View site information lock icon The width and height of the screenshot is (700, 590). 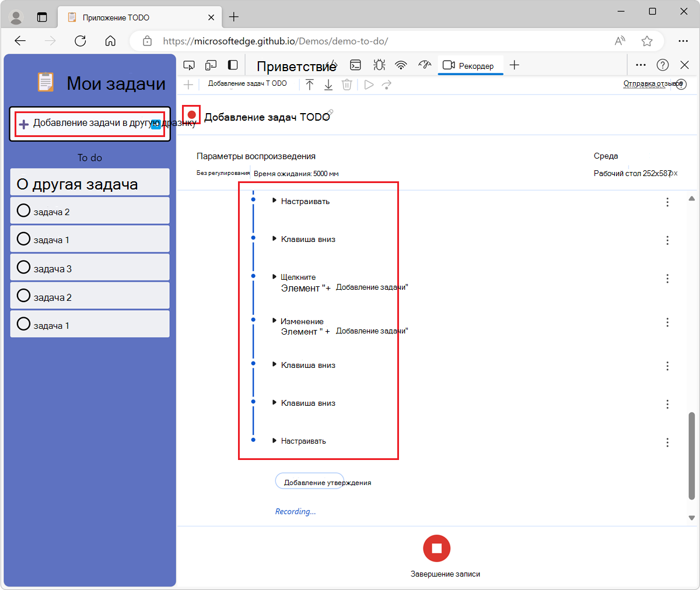point(147,41)
